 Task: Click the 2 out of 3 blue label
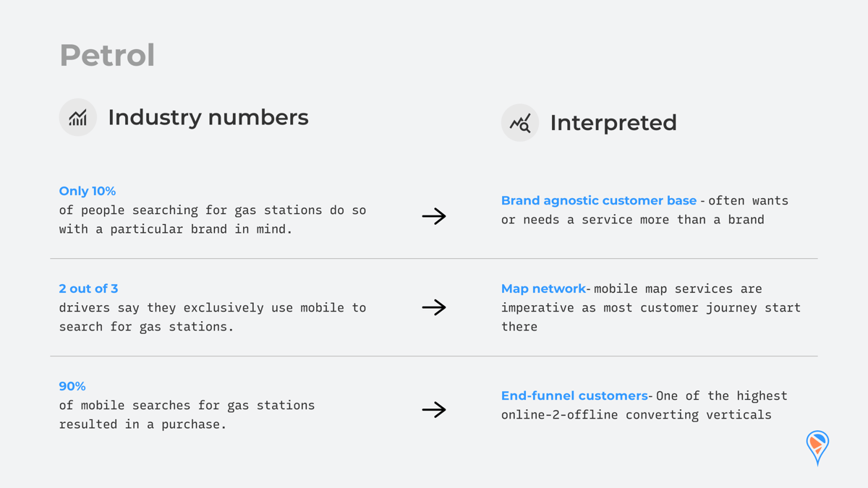pos(88,288)
